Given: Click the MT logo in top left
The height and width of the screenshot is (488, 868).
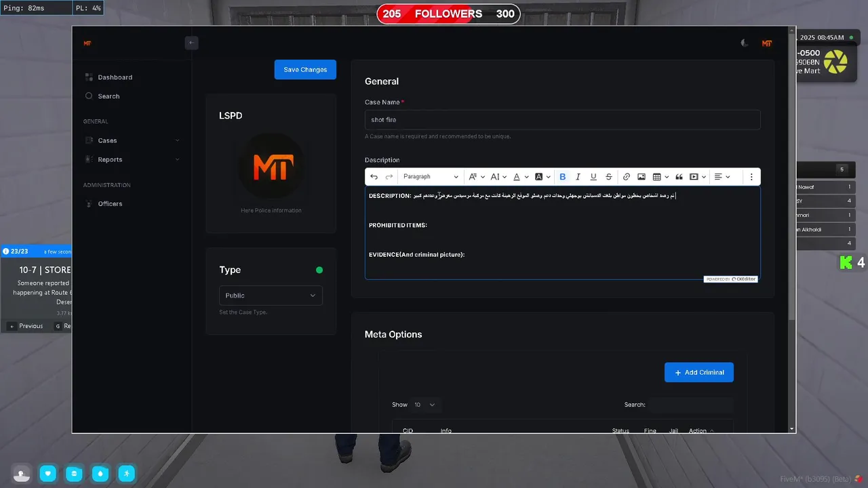Looking at the screenshot, I should (87, 43).
